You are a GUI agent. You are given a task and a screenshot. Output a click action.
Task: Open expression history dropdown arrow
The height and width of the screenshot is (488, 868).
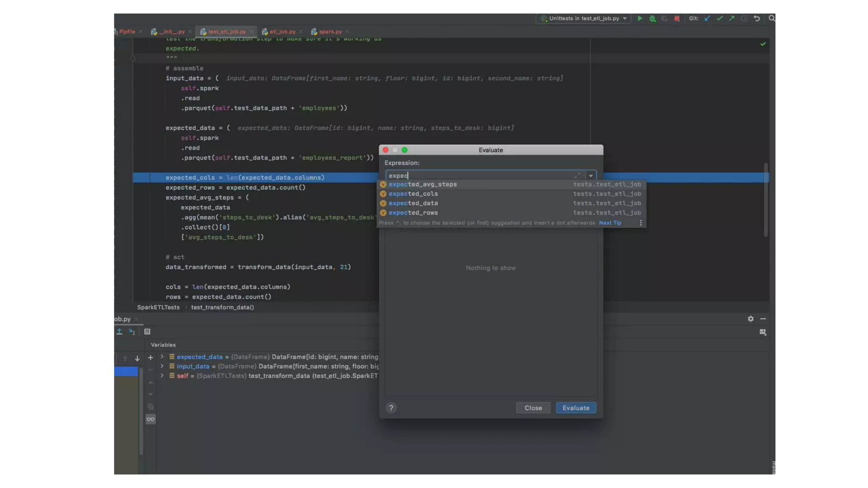(590, 175)
